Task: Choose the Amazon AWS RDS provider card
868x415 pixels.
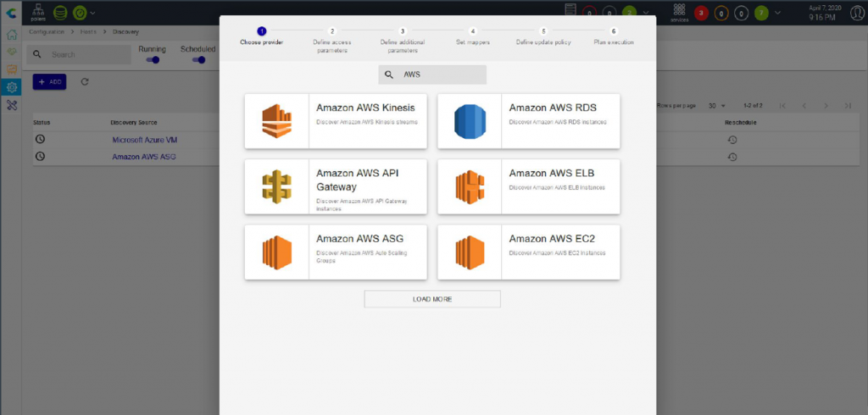Action: pos(529,121)
